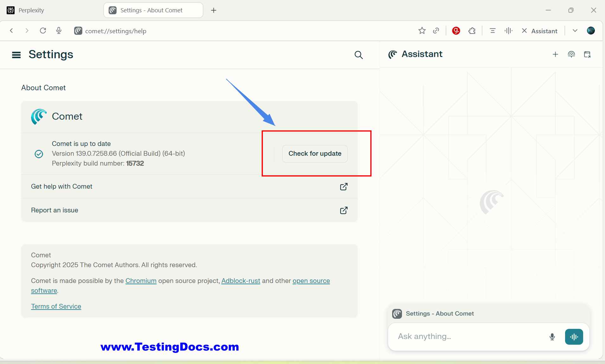This screenshot has width=605, height=364.
Task: Copy the page link icon
Action: click(x=436, y=31)
